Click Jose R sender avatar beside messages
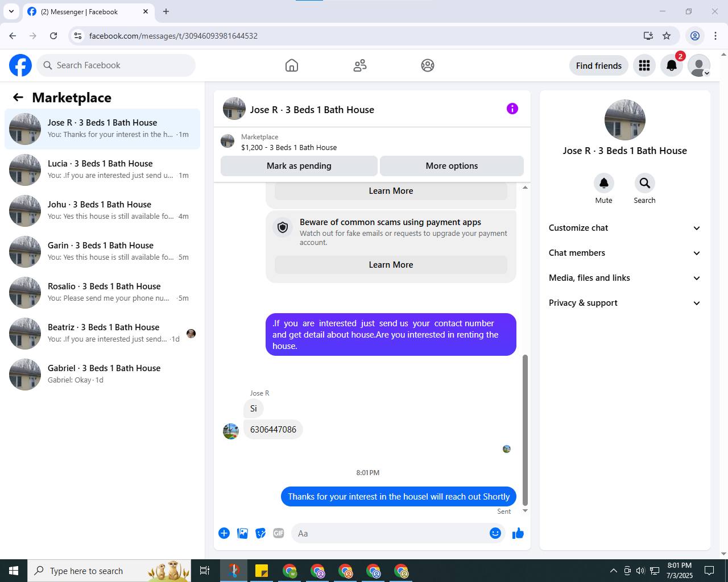This screenshot has width=728, height=582. click(x=231, y=431)
